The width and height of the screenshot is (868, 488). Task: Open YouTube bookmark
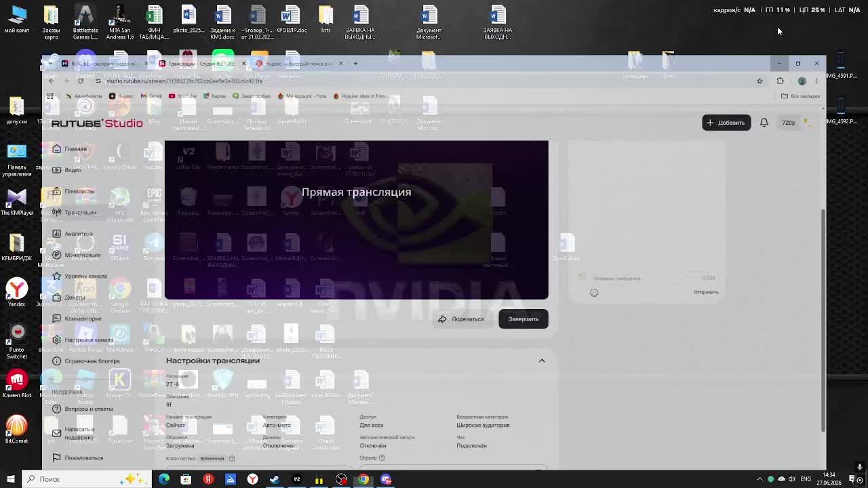(182, 96)
